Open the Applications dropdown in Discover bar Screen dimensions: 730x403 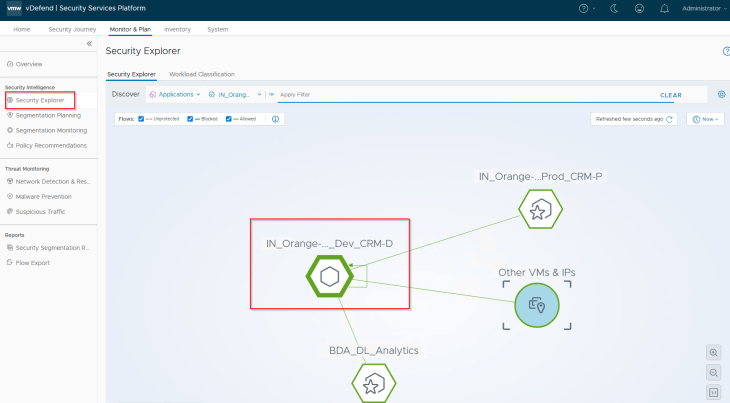175,94
